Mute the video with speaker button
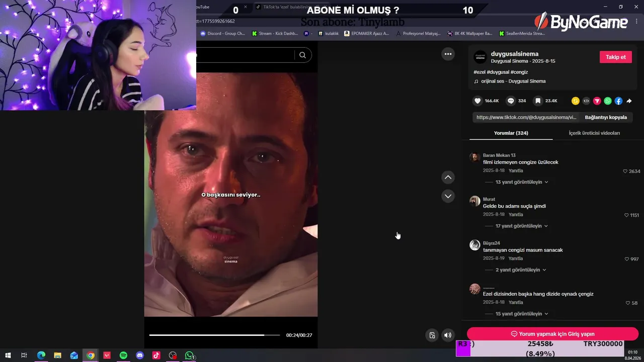644x362 pixels. coord(448,335)
